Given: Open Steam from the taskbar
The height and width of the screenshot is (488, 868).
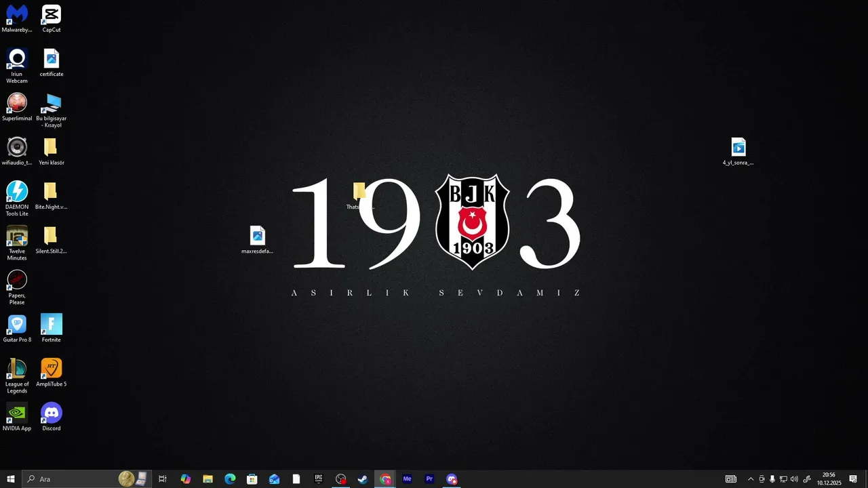Looking at the screenshot, I should (x=363, y=479).
